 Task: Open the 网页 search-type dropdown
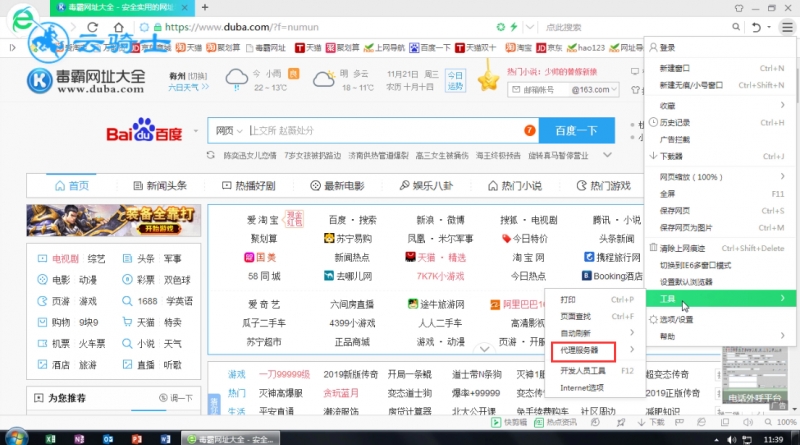pyautogui.click(x=229, y=131)
